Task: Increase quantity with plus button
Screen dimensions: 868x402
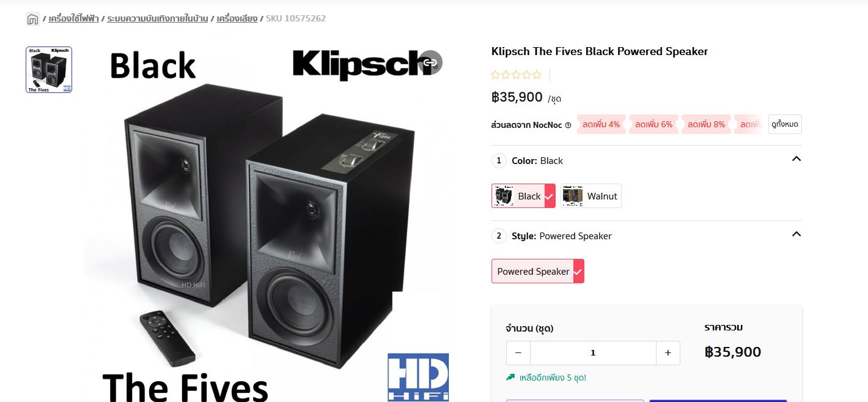Action: tap(668, 353)
